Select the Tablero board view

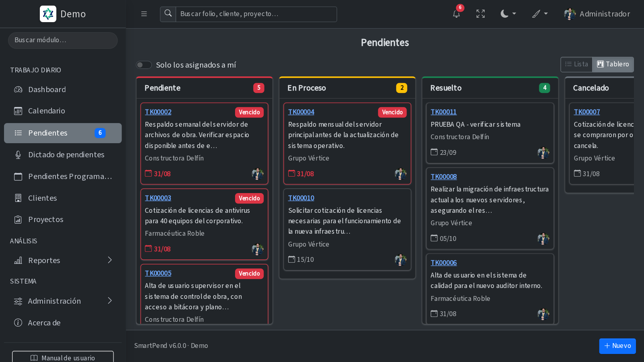point(613,64)
